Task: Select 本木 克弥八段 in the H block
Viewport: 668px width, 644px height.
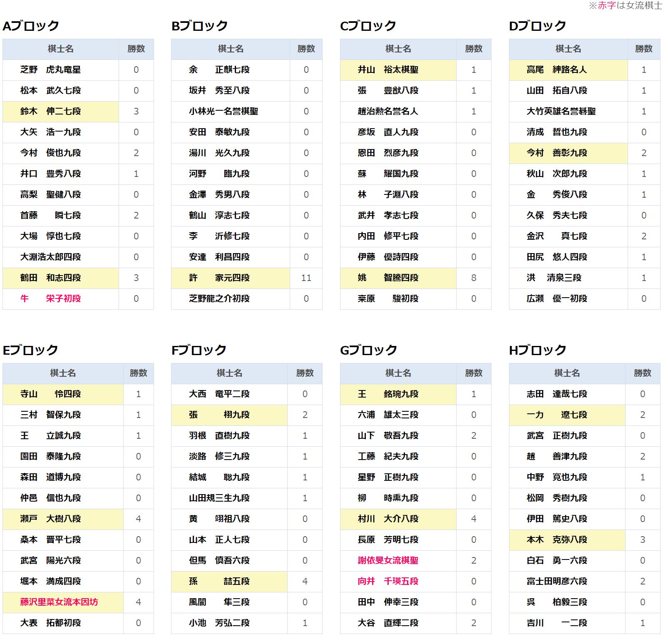Action: click(556, 540)
